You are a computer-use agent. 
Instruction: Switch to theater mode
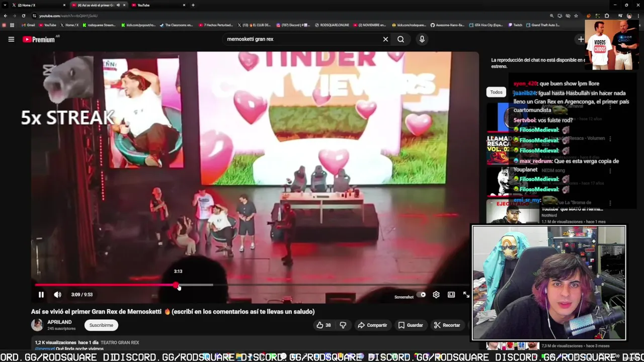[451, 295]
